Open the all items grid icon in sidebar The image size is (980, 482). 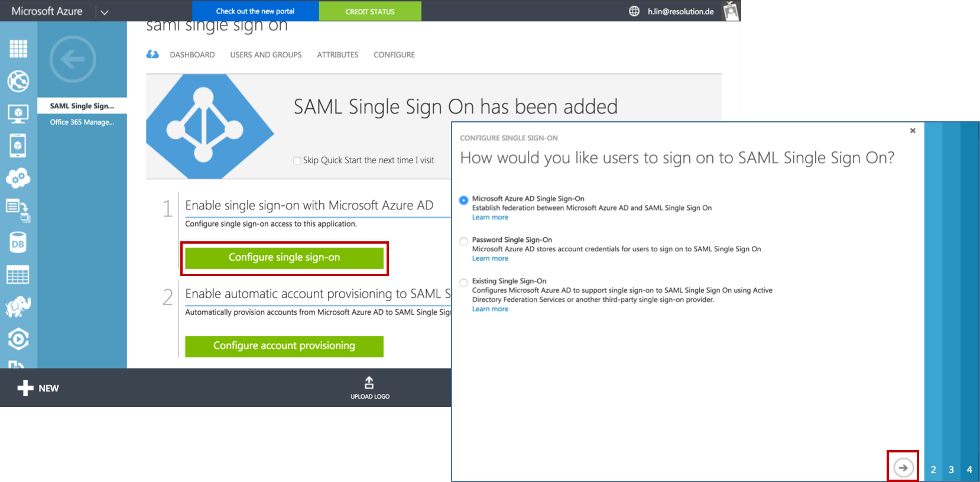tap(18, 48)
